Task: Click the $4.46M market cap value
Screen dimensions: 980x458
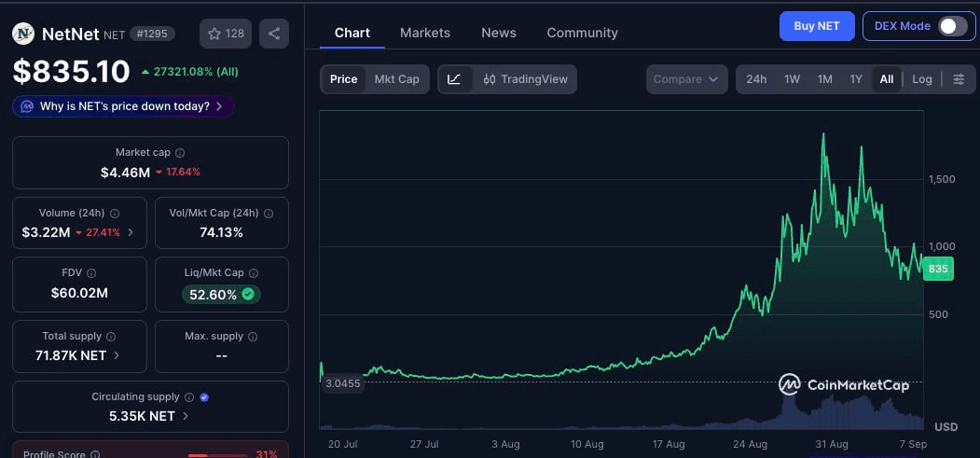Action: [125, 173]
